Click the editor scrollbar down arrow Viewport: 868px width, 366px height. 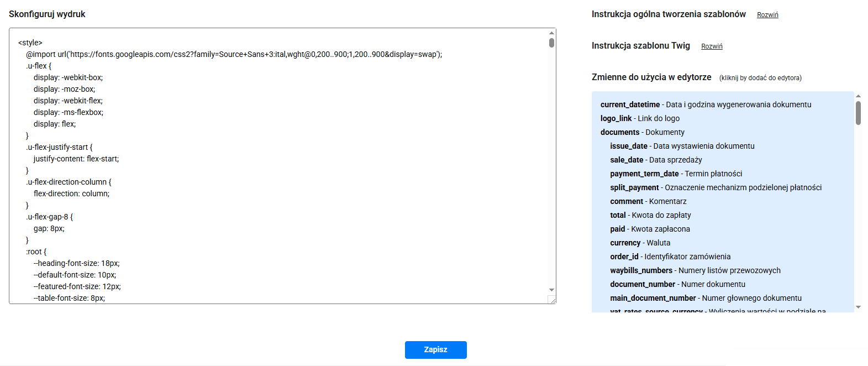click(551, 290)
